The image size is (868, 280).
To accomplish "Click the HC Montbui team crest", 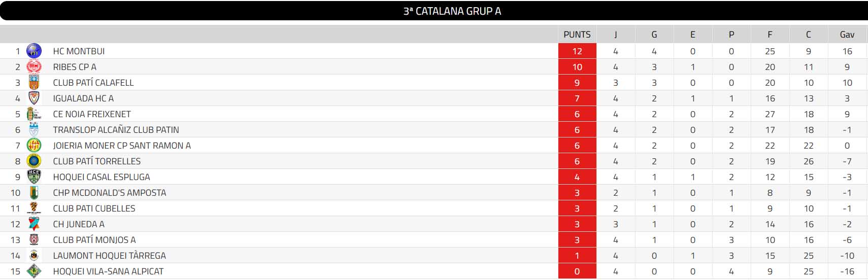I will click(x=34, y=51).
